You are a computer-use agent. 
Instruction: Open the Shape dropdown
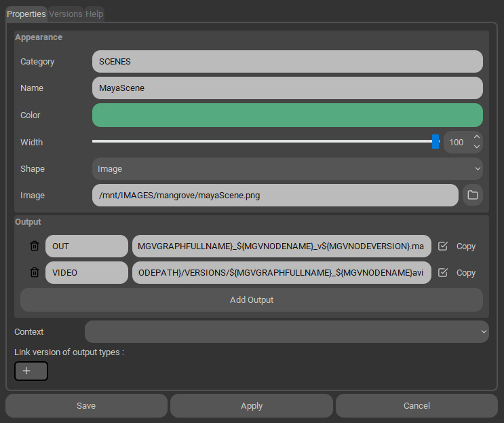click(287, 168)
